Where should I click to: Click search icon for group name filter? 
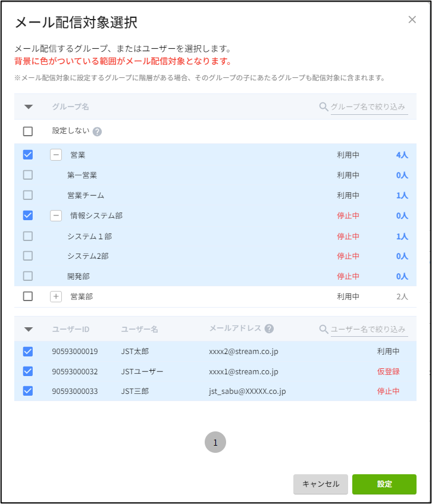324,107
